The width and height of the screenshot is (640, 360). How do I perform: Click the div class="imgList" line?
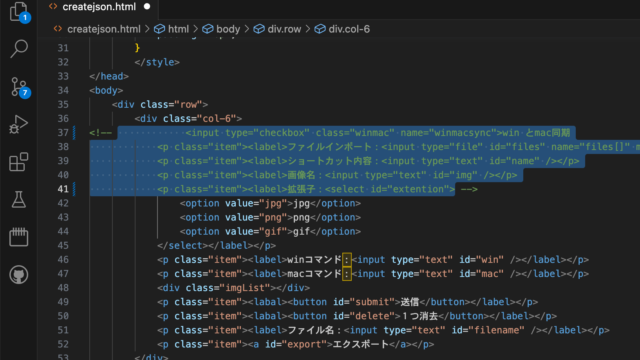(233, 288)
